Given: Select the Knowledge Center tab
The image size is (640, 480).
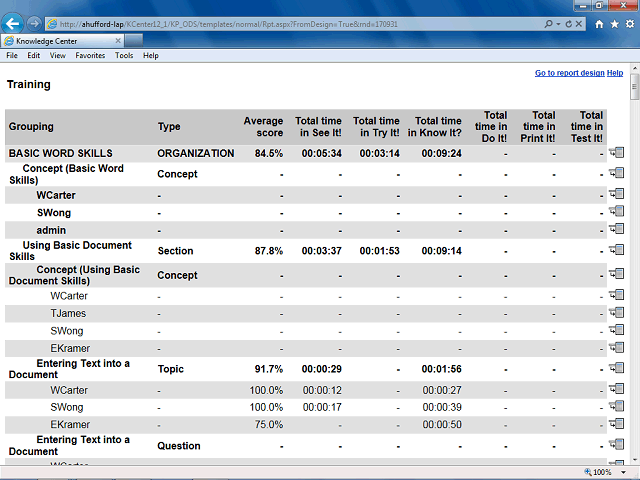Looking at the screenshot, I should [x=62, y=40].
